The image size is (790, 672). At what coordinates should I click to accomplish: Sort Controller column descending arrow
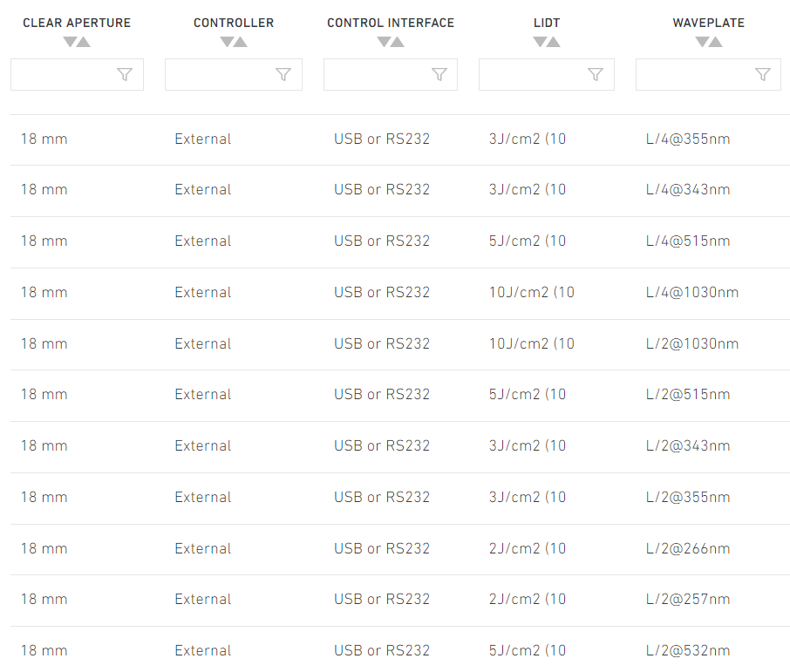(228, 42)
